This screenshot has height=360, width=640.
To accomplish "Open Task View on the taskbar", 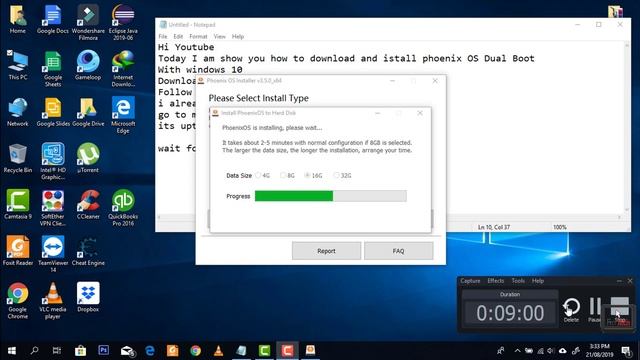I will 57,351.
